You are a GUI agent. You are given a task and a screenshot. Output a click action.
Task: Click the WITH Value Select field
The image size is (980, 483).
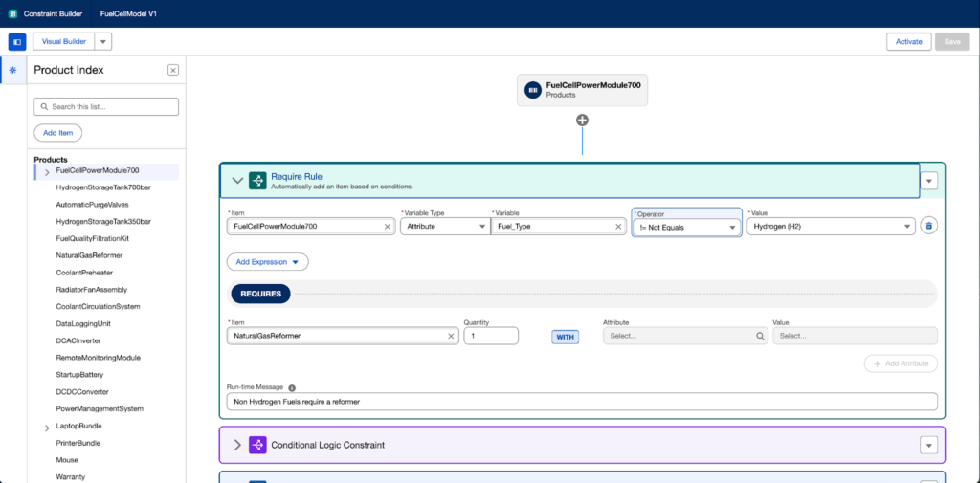tap(855, 336)
